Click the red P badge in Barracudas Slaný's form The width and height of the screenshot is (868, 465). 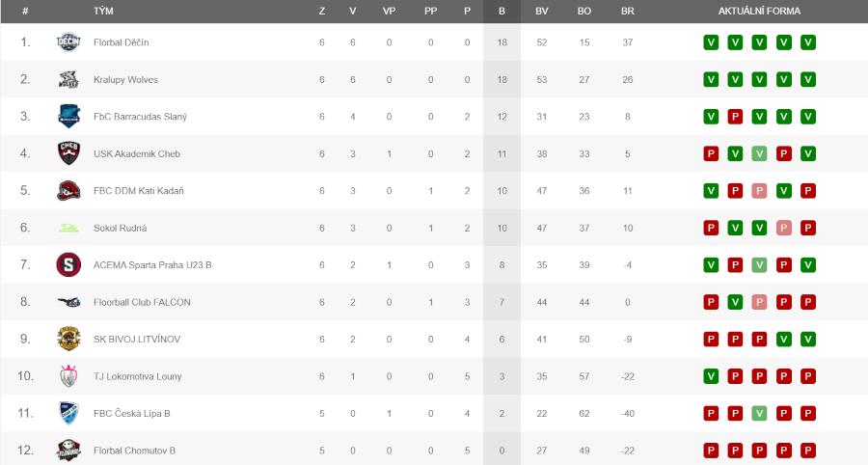[735, 116]
